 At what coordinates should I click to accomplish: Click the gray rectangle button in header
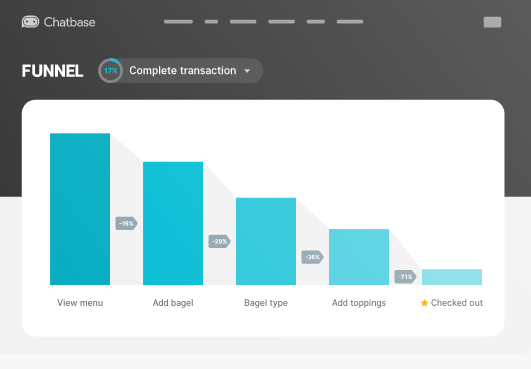click(492, 22)
